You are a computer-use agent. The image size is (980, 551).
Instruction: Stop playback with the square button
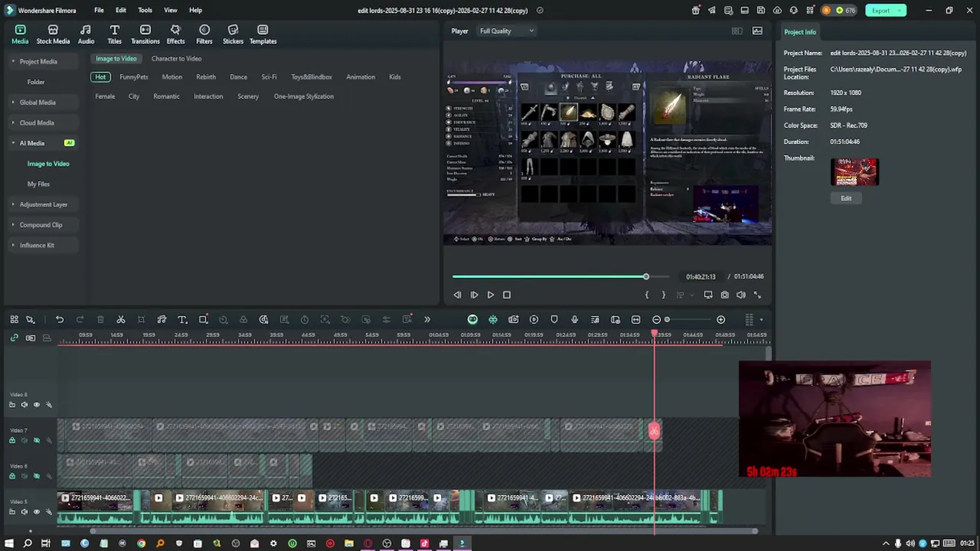click(x=507, y=295)
